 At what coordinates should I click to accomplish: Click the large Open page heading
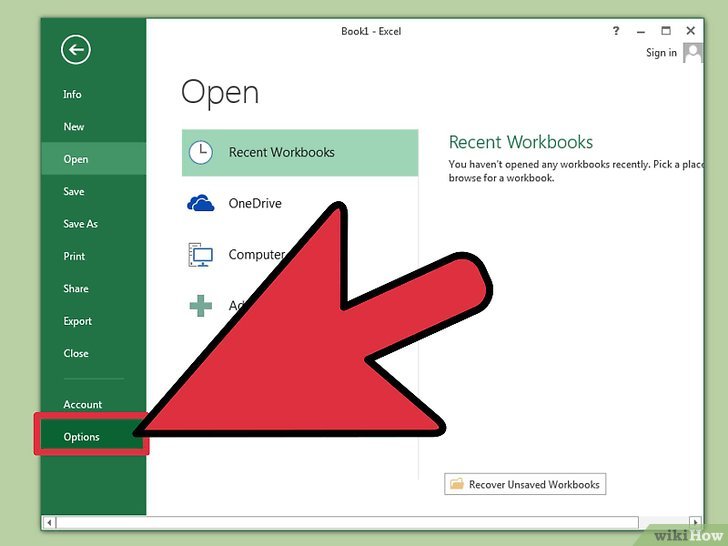220,92
